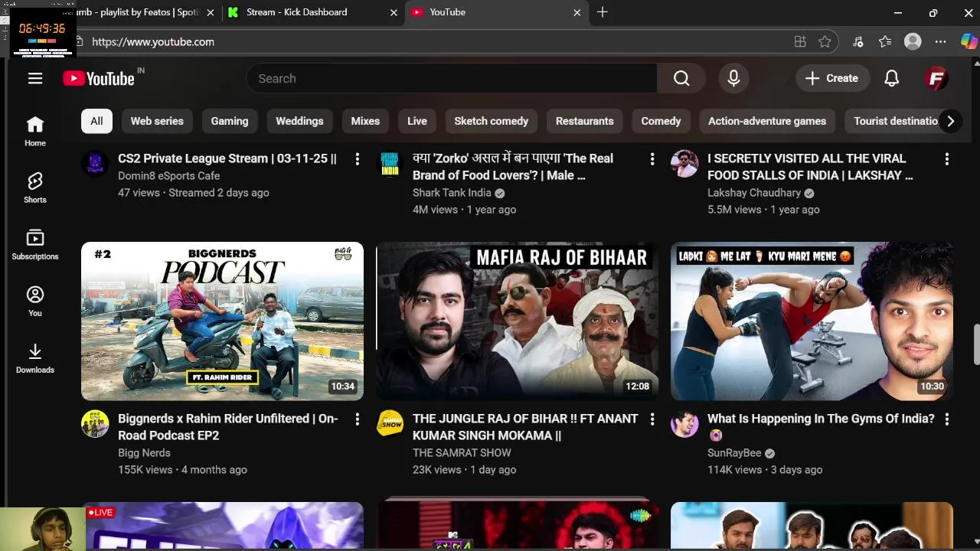Viewport: 980px width, 551px height.
Task: Select the Mixes chip
Action: tap(365, 121)
